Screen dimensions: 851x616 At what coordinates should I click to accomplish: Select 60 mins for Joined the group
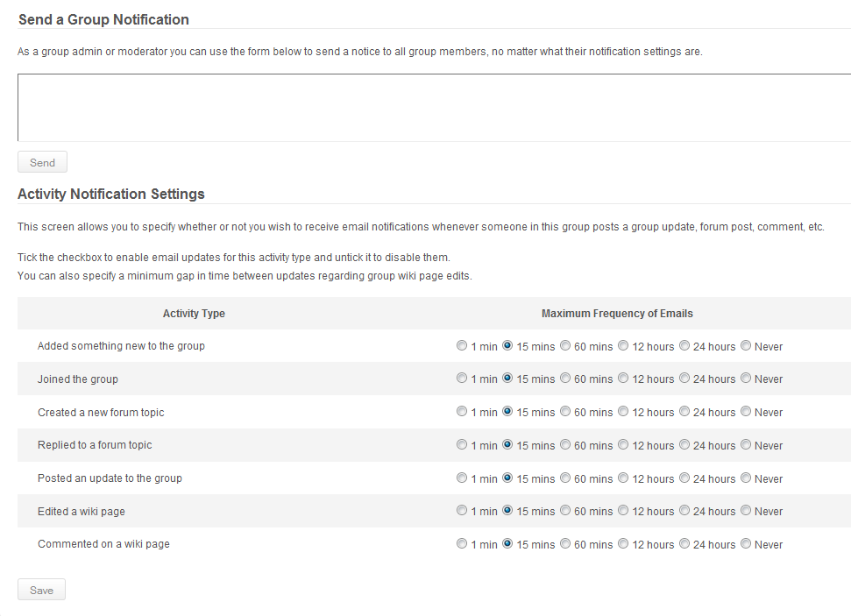point(565,379)
